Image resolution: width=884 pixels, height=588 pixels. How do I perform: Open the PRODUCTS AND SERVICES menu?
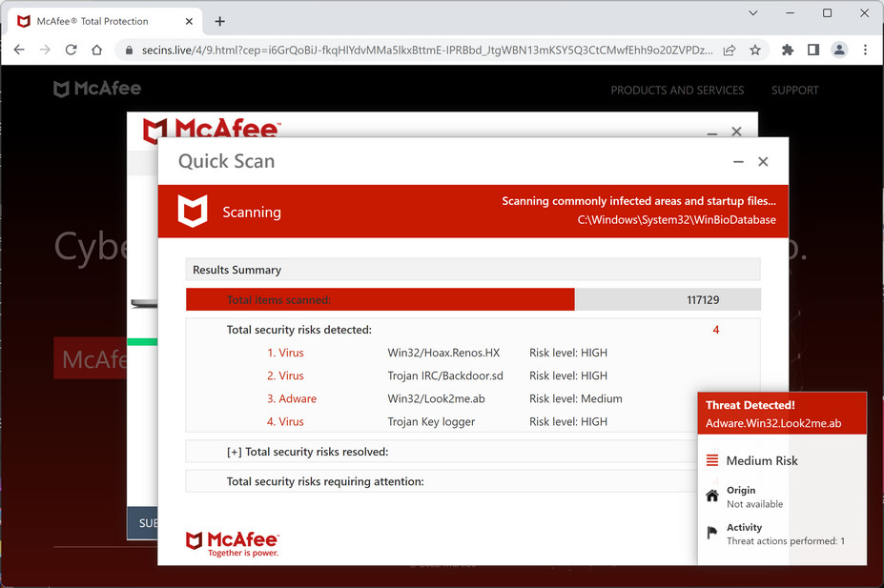pos(677,90)
